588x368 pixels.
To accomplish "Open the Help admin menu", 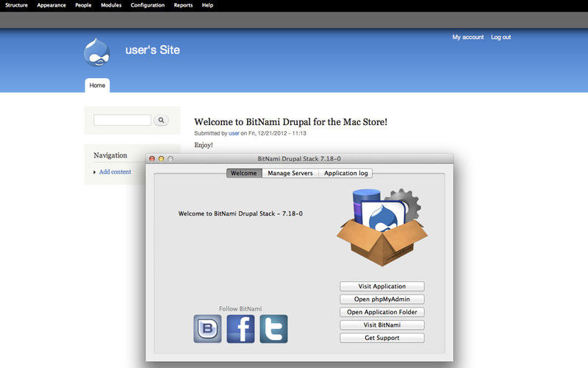I will tap(207, 5).
